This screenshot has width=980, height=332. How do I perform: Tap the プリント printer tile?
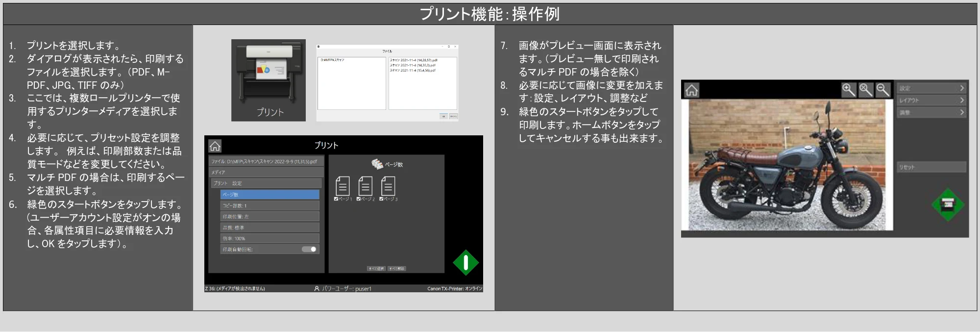[x=269, y=80]
